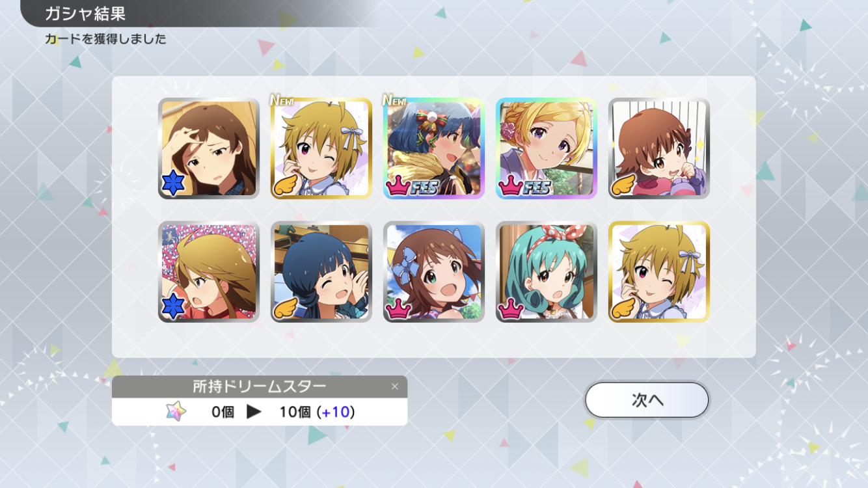Click the ガシャ結果 title header
The height and width of the screenshot is (488, 868).
pos(85,13)
